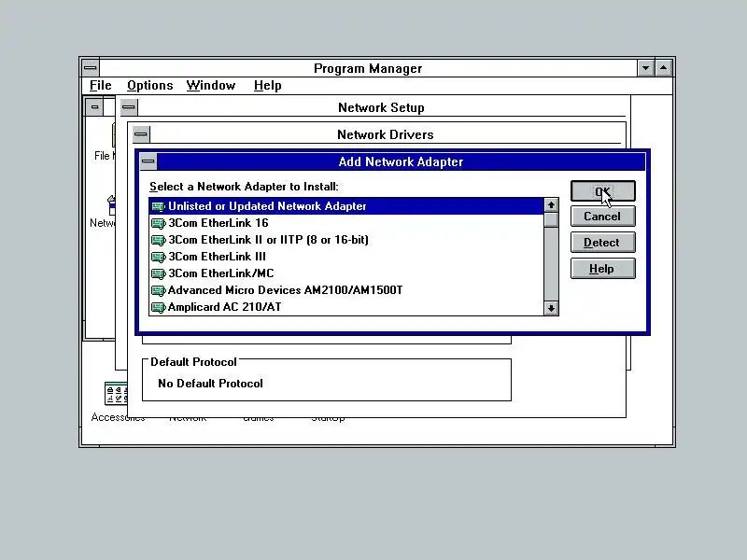747x560 pixels.
Task: Click adapter icon beside 3Com EtherLink/MC
Action: [158, 273]
